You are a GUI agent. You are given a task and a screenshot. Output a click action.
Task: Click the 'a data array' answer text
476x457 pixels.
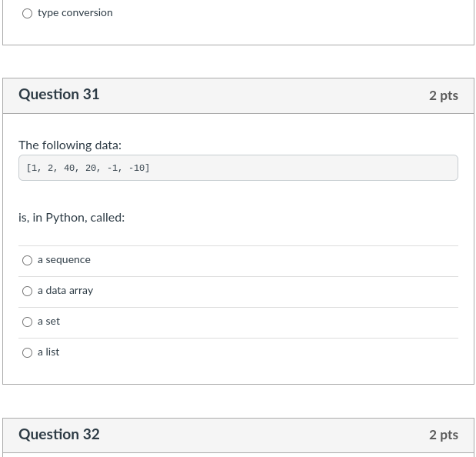(65, 291)
